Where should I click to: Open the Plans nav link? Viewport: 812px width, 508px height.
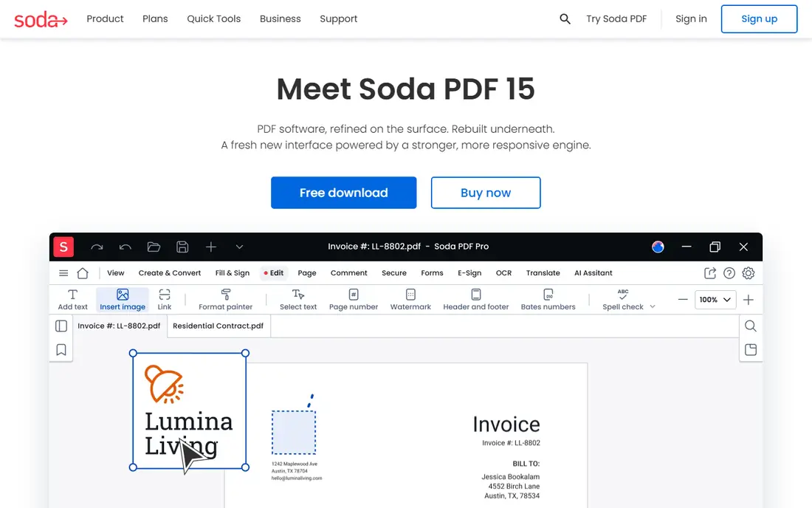pos(155,19)
